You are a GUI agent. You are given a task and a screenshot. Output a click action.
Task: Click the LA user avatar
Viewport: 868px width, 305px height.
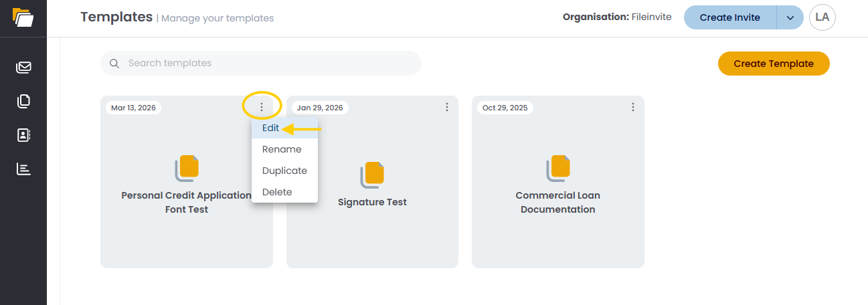[822, 17]
